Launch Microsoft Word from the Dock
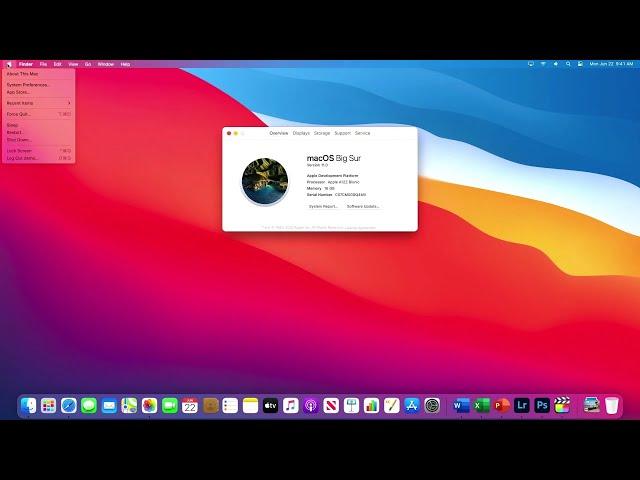 tap(461, 405)
